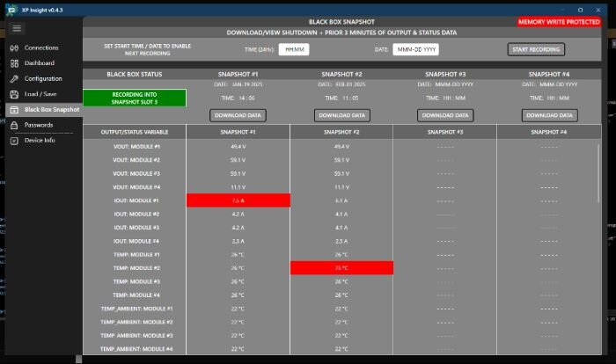
Task: Click Download Data under Snapshot #3
Action: (x=445, y=115)
